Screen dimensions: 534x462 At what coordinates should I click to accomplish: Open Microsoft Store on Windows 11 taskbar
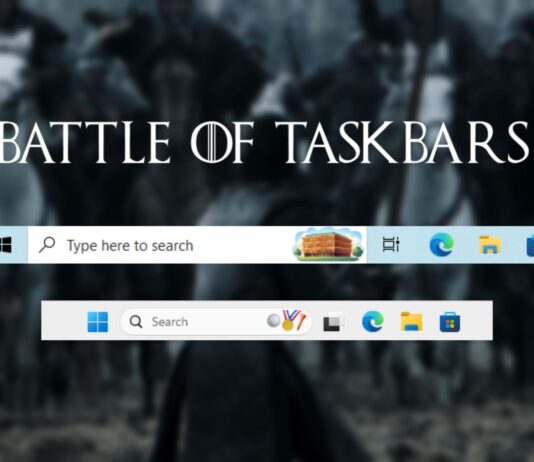point(450,322)
